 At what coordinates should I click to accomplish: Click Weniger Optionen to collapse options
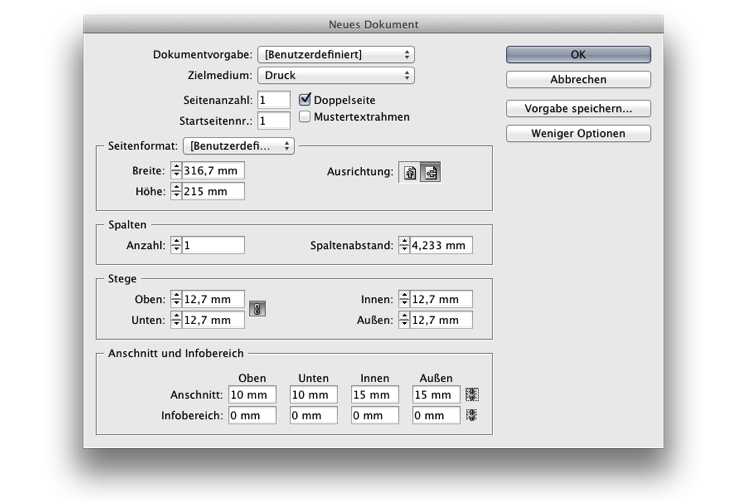[578, 134]
